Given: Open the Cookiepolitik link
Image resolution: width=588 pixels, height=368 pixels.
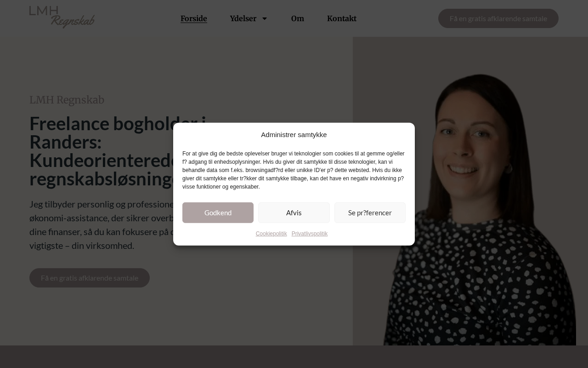Looking at the screenshot, I should coord(271,234).
